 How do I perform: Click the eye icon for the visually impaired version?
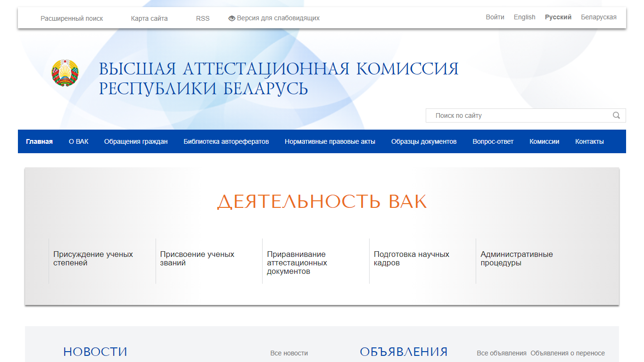pos(231,18)
